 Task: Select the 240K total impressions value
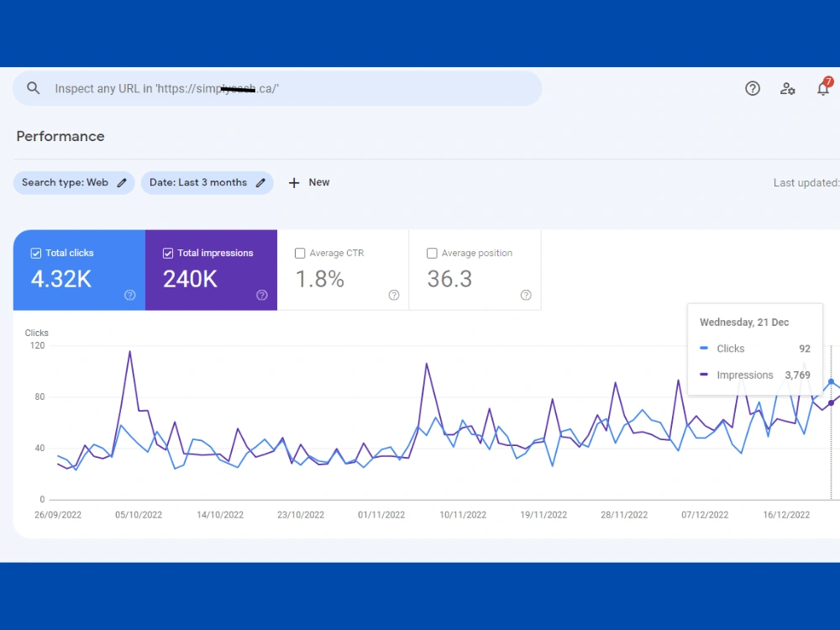[x=190, y=279]
